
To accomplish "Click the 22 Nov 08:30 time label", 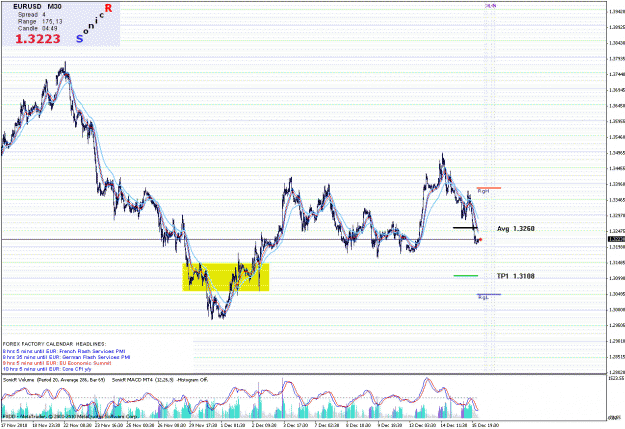I will click(x=78, y=425).
